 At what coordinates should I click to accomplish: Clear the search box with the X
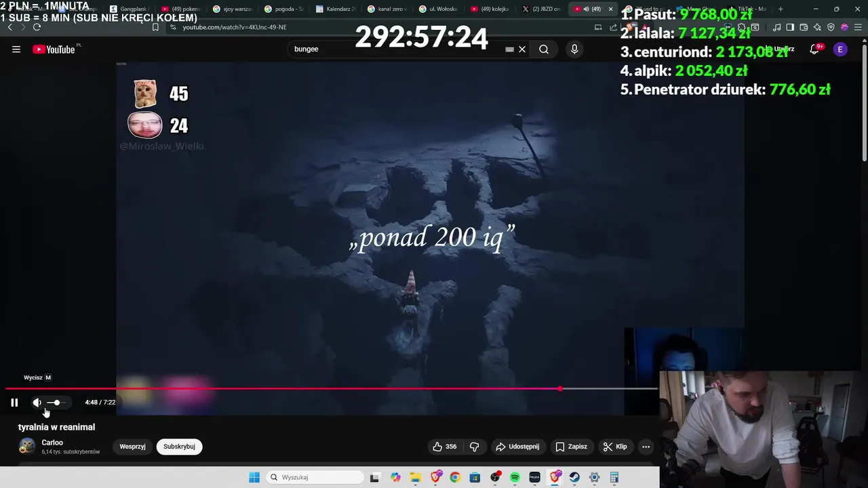[x=522, y=49]
